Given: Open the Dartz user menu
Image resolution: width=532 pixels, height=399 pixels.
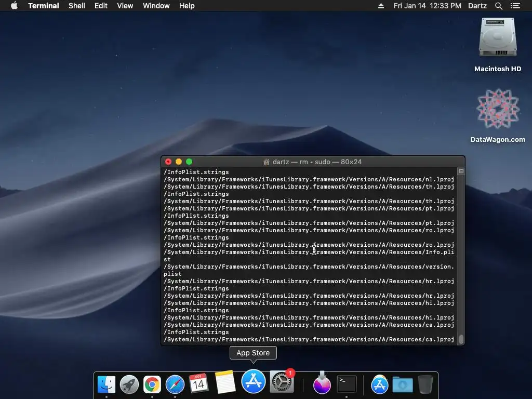Looking at the screenshot, I should tap(477, 6).
